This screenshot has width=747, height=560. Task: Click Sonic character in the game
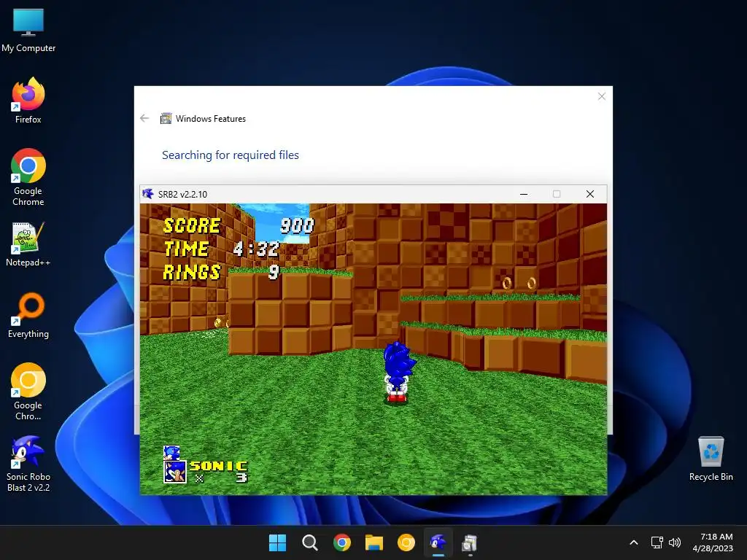[x=398, y=373]
